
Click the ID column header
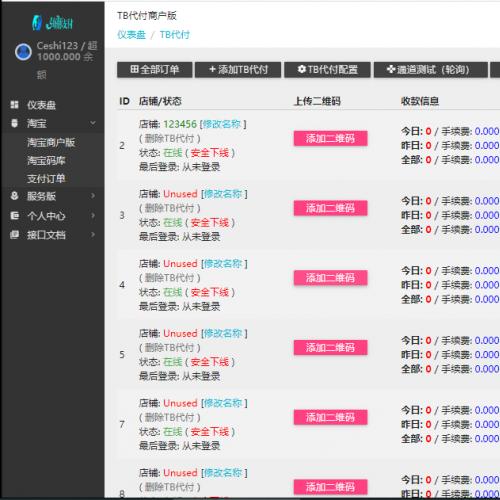124,101
